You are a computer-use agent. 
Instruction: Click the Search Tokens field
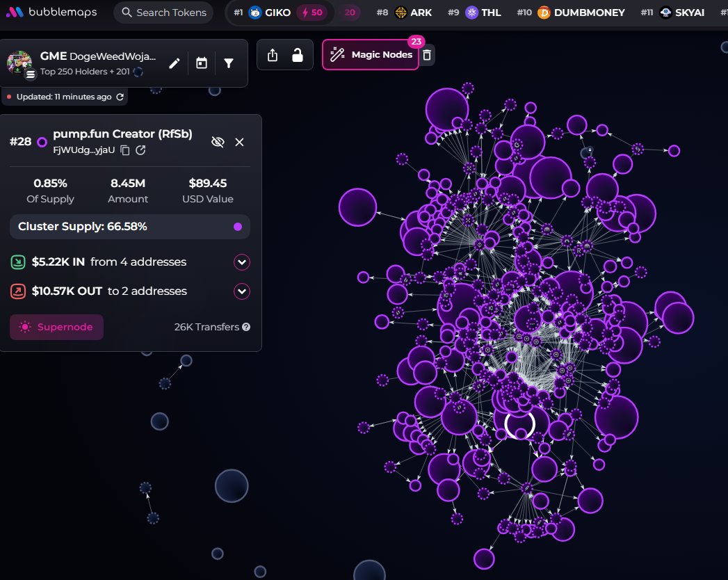(x=163, y=13)
